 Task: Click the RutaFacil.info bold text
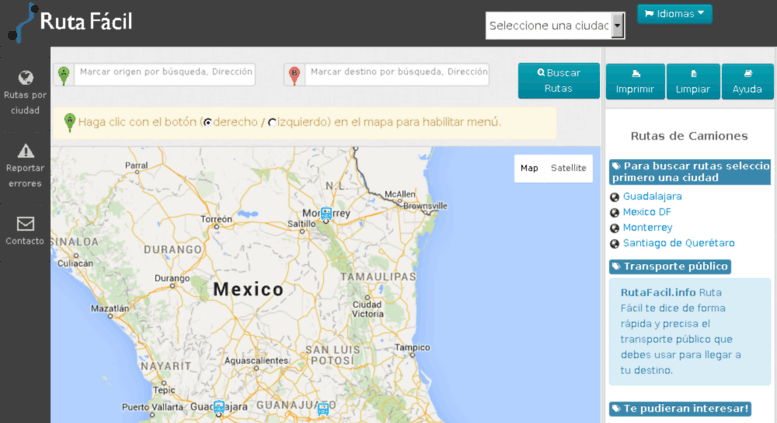[x=658, y=293]
